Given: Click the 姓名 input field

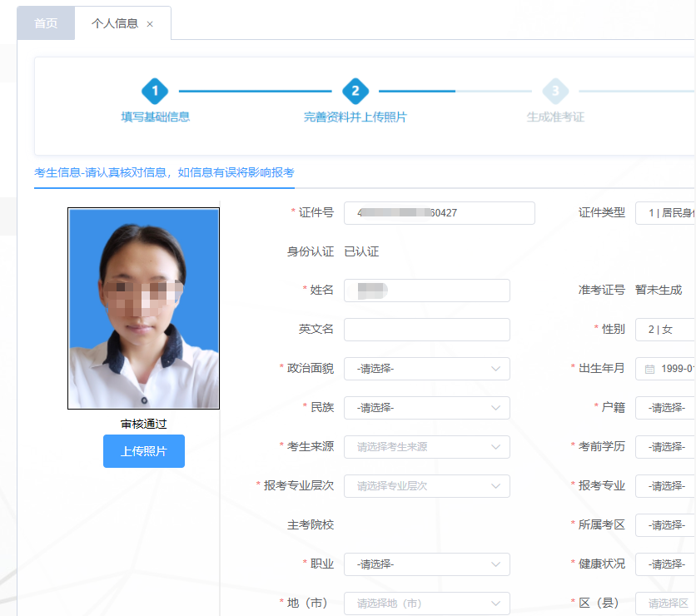Looking at the screenshot, I should pyautogui.click(x=426, y=291).
